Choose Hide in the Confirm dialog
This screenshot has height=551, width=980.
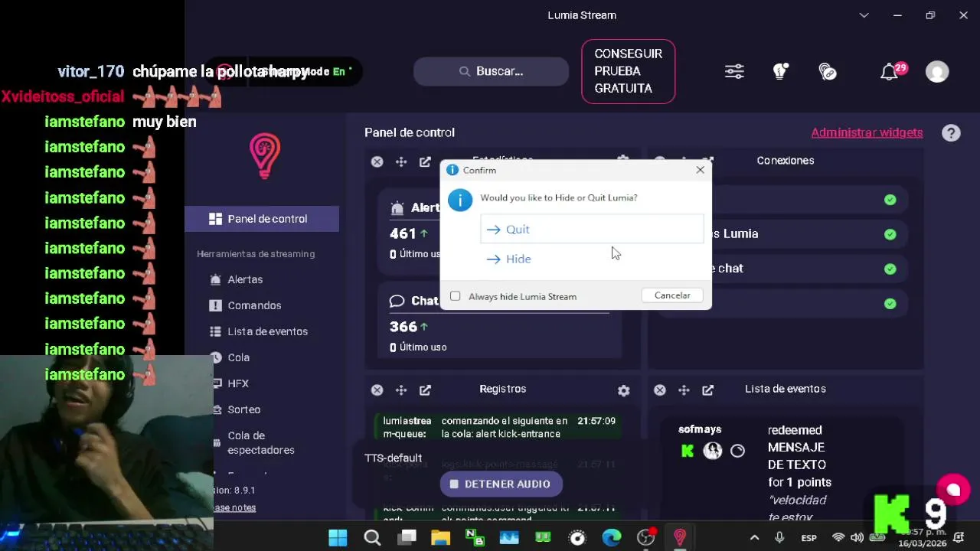pos(592,259)
